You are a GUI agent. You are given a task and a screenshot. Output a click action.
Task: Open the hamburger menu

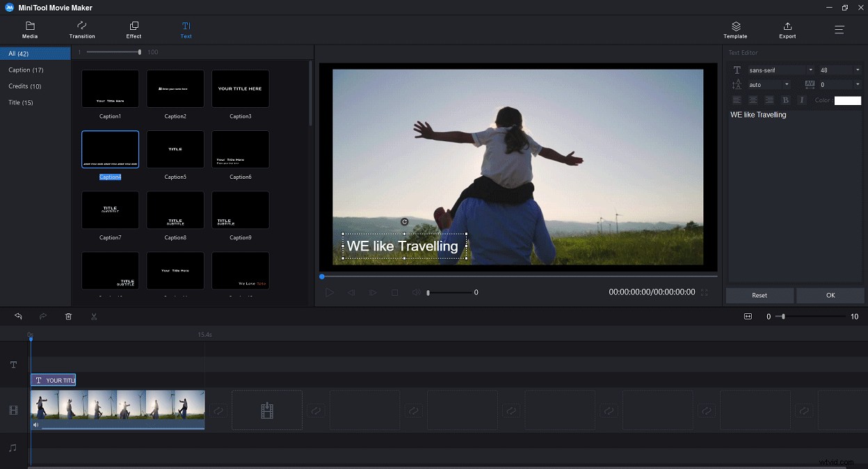point(839,29)
